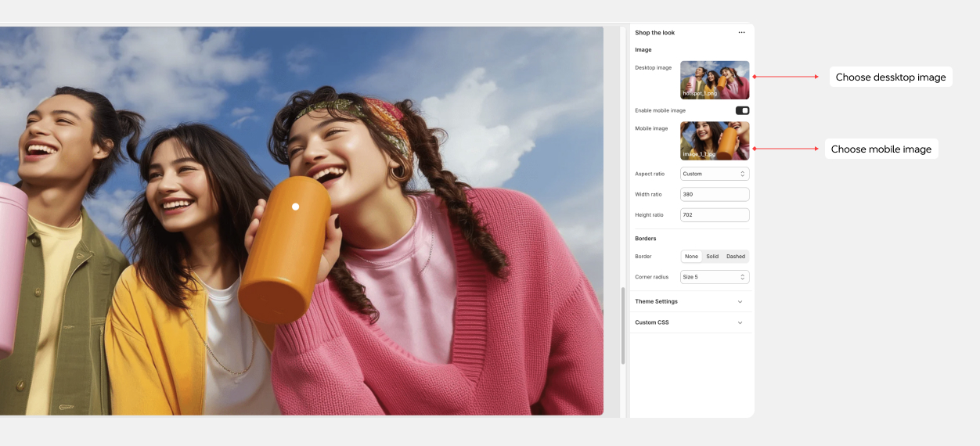The width and height of the screenshot is (980, 446).
Task: Set border style to Dashed
Action: pos(736,257)
